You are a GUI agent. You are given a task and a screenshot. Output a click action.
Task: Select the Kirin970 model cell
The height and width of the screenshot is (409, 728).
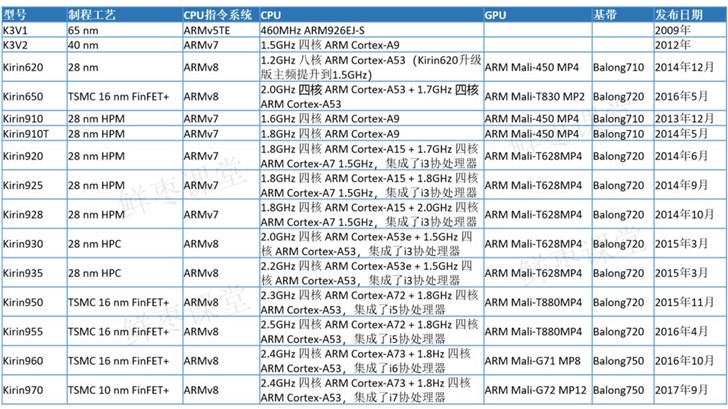pyautogui.click(x=24, y=389)
